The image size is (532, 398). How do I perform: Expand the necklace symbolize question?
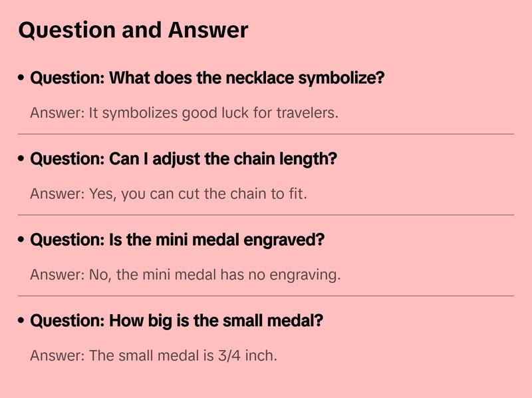tap(207, 79)
